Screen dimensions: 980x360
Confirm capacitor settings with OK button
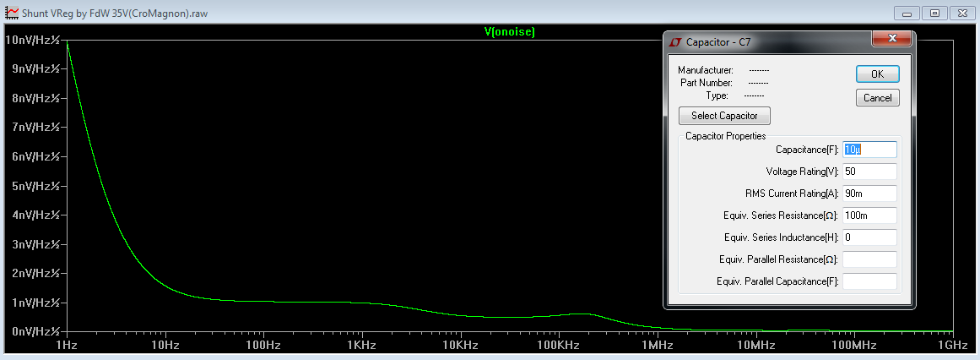point(878,74)
